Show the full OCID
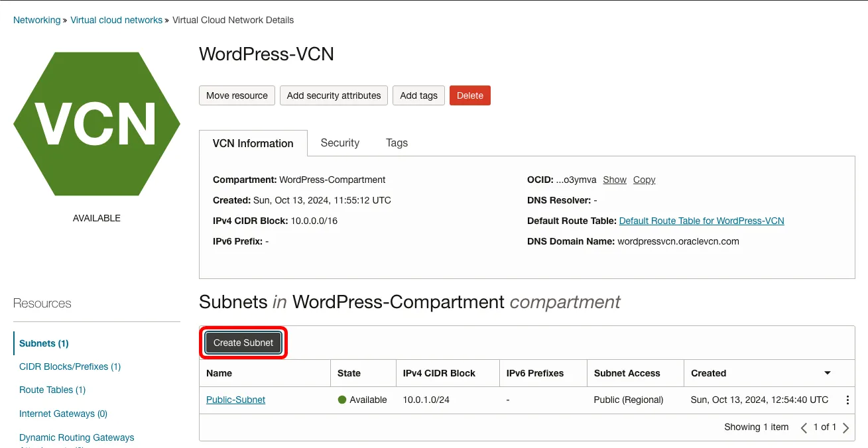The image size is (868, 448). (x=615, y=180)
